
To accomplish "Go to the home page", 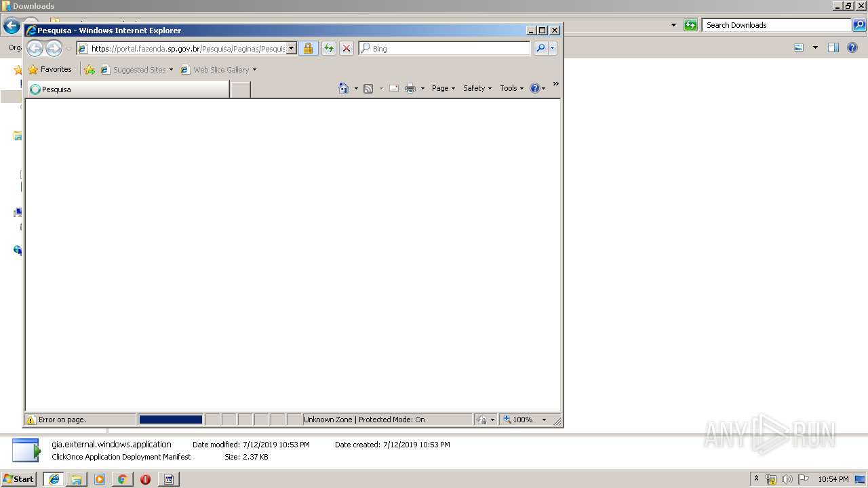I will coord(344,88).
